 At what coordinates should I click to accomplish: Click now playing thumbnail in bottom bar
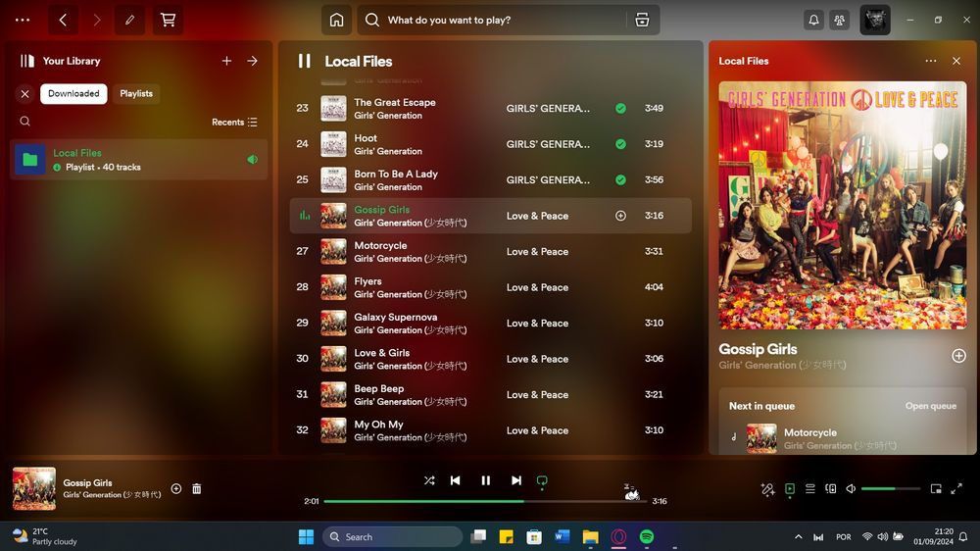tap(34, 488)
